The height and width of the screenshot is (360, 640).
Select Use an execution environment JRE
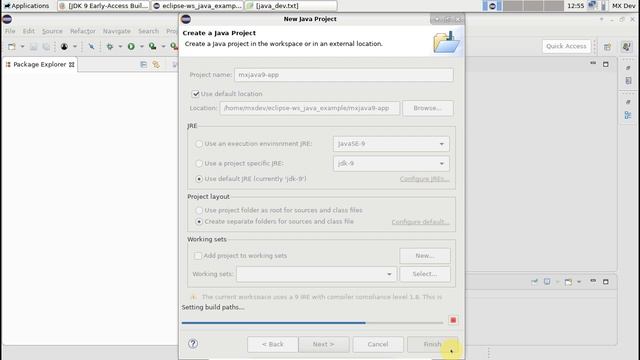pyautogui.click(x=199, y=144)
